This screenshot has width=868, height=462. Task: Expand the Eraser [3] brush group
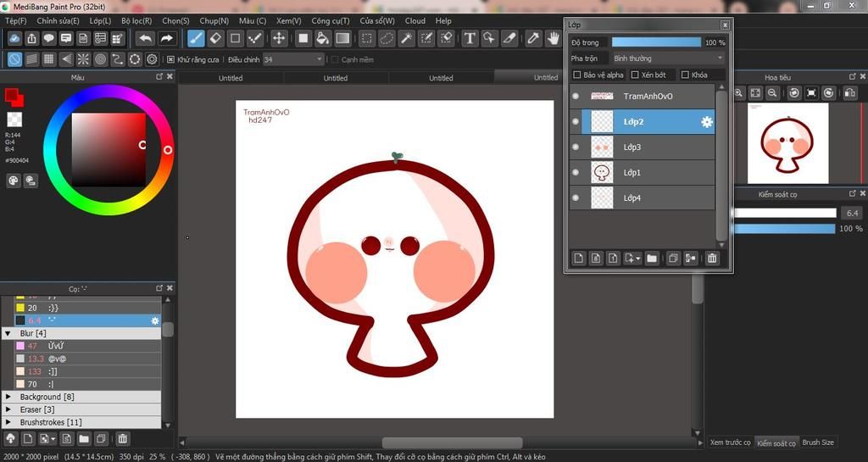click(8, 410)
